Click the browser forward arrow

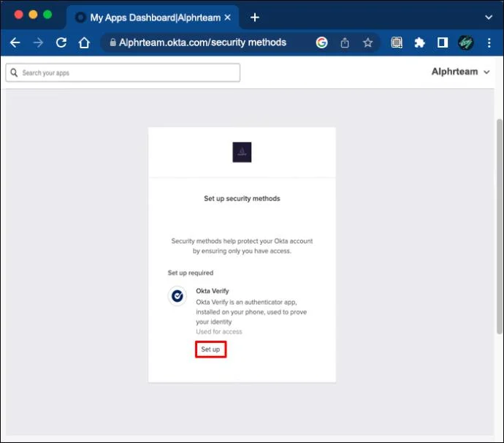tap(38, 42)
